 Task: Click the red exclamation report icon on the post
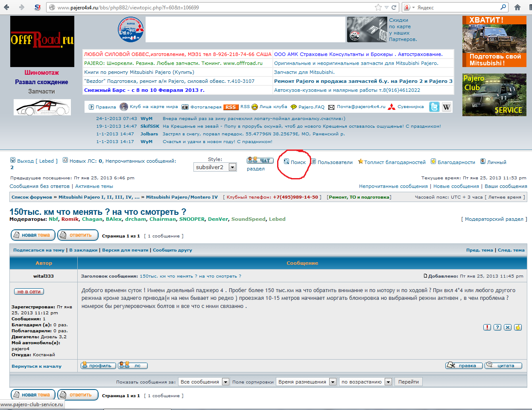pyautogui.click(x=487, y=327)
